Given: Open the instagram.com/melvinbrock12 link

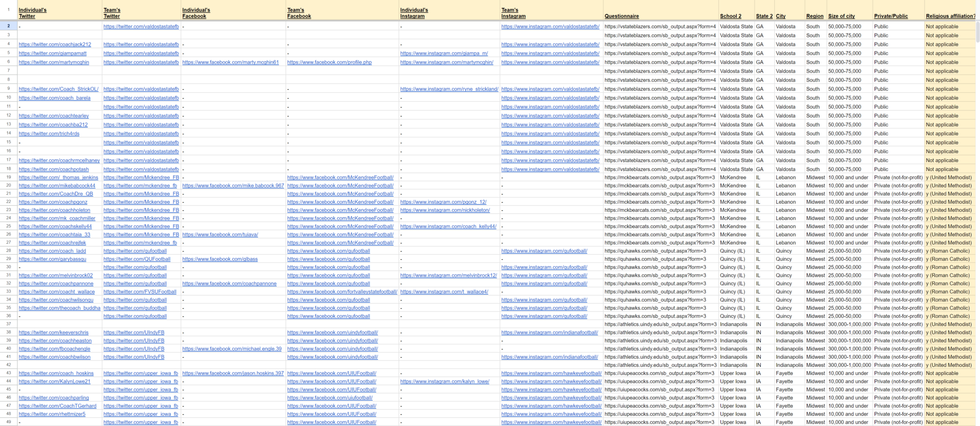Looking at the screenshot, I should tap(449, 275).
